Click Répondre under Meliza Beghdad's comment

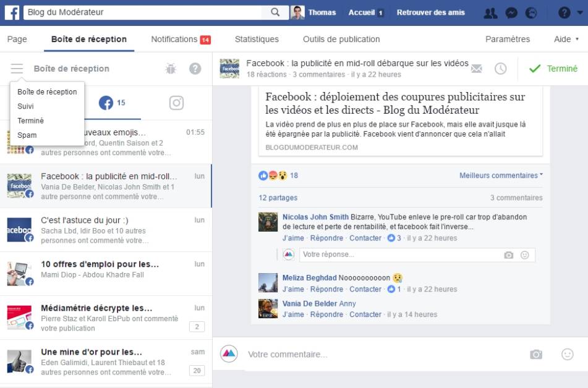[326, 289]
